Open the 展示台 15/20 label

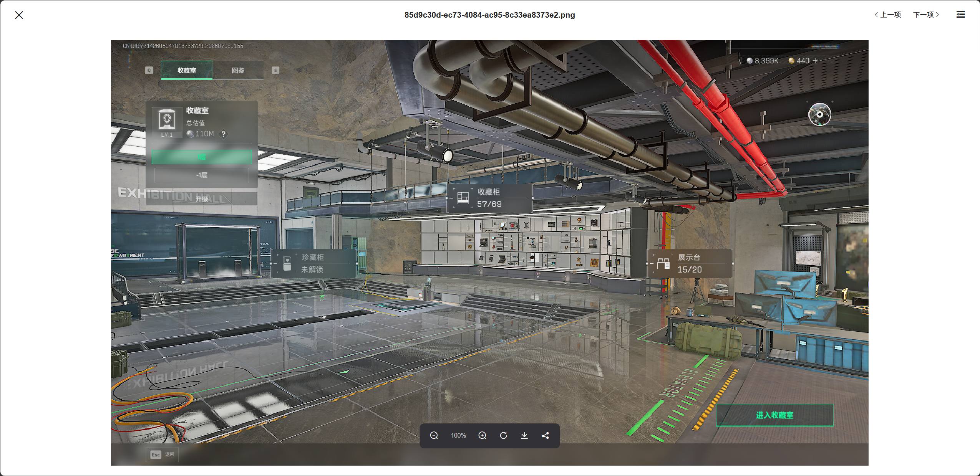[x=690, y=263]
